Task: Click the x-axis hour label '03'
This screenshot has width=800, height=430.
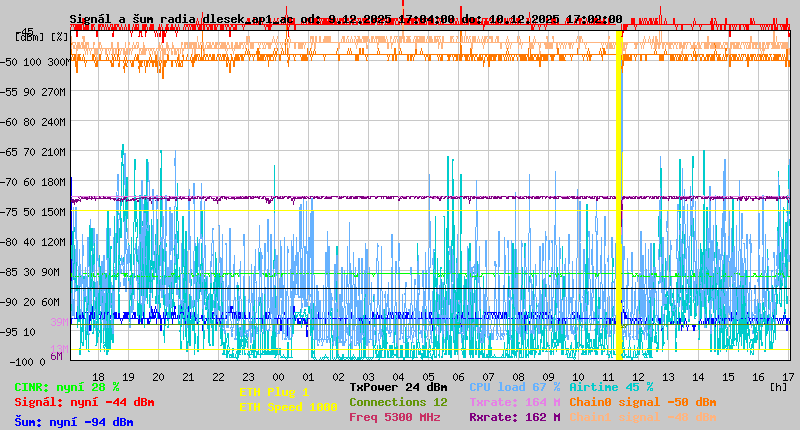Action: click(368, 377)
